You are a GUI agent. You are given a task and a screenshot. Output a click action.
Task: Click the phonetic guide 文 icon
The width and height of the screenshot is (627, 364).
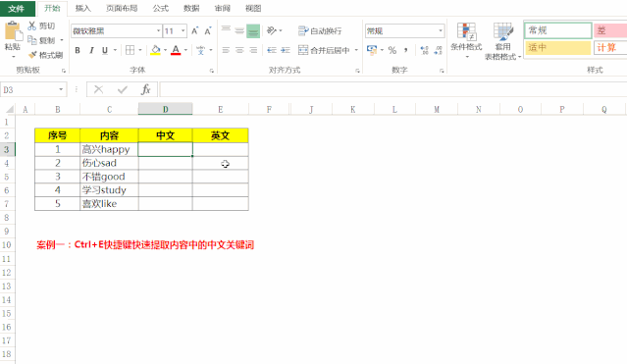(201, 50)
